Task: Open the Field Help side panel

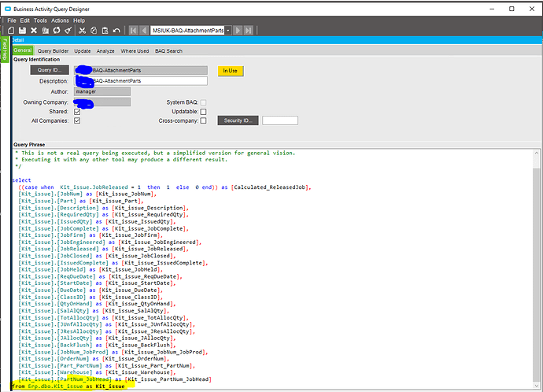Action: point(5,49)
